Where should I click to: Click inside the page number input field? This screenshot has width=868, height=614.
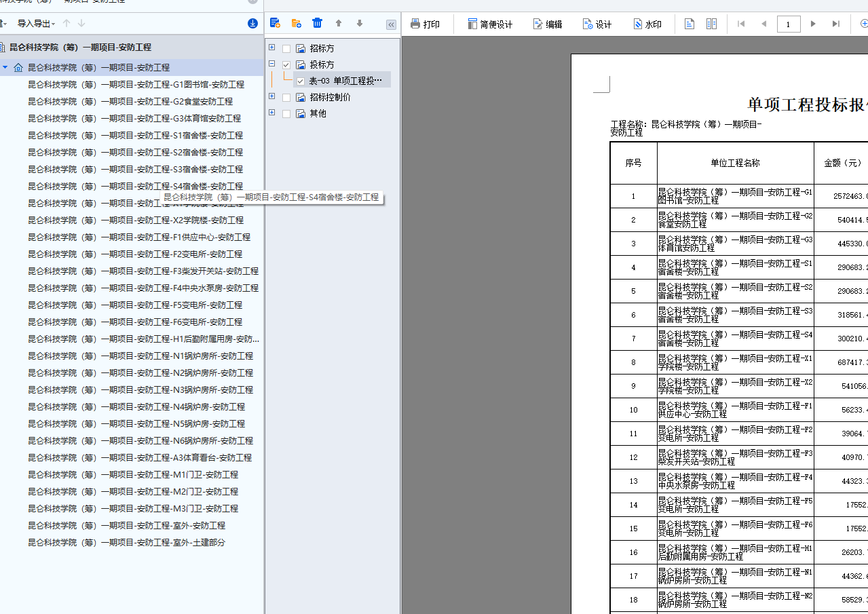[x=788, y=23]
